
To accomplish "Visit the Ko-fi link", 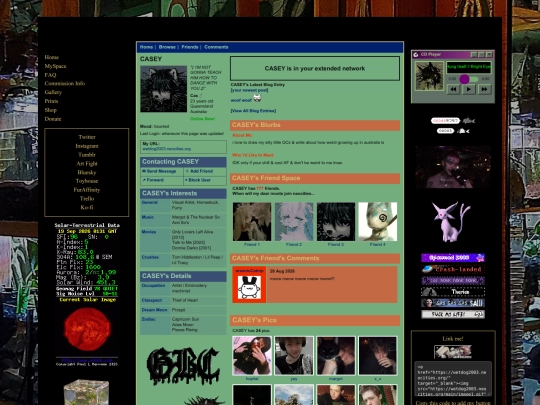I will point(87,207).
